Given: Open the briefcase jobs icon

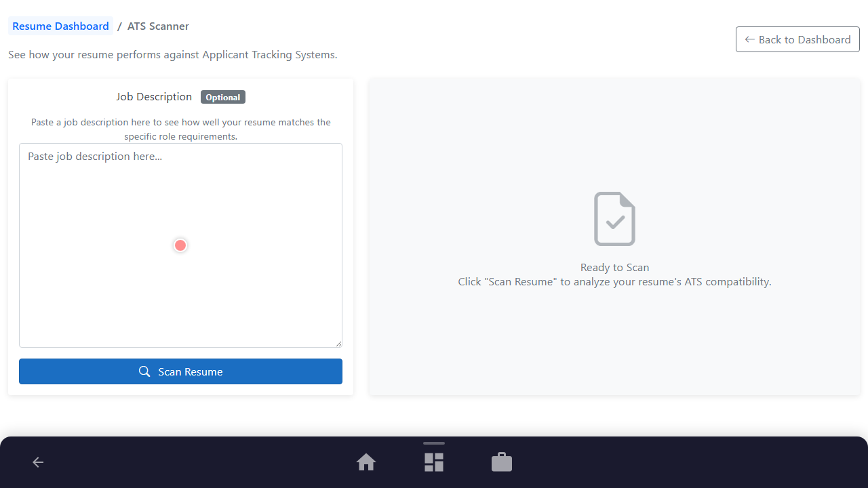Looking at the screenshot, I should pos(502,462).
